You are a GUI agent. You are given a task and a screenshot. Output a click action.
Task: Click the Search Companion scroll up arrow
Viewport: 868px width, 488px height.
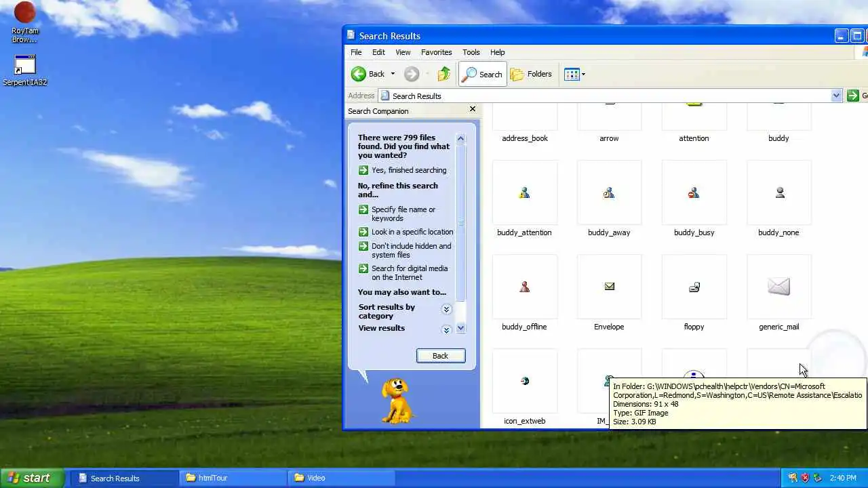click(x=460, y=138)
